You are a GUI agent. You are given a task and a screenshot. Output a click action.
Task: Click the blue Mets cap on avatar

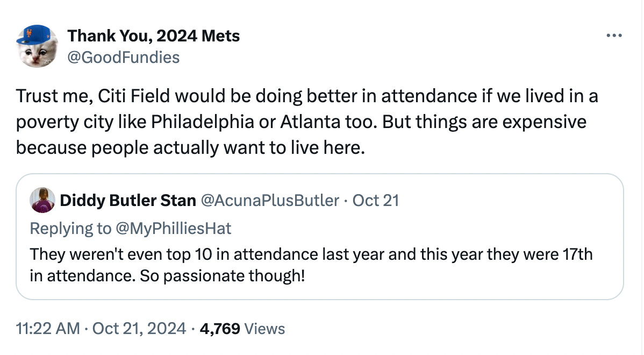[x=34, y=35]
